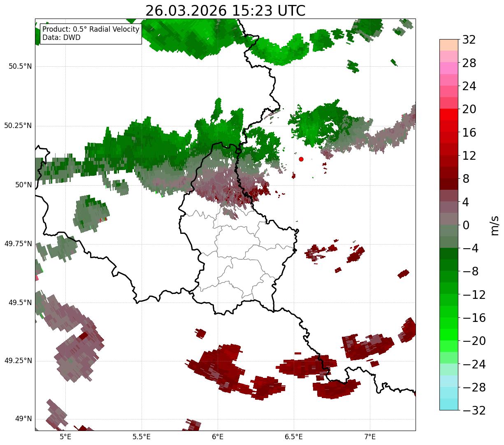504x445 pixels.
Task: Click the colorbar 'm/s' unit label
Action: (495, 225)
